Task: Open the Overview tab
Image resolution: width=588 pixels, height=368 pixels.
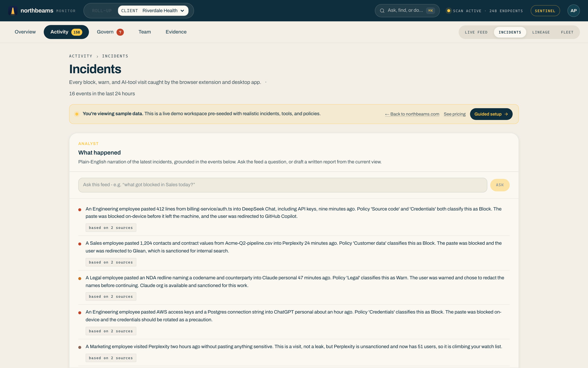Action: 25,32
